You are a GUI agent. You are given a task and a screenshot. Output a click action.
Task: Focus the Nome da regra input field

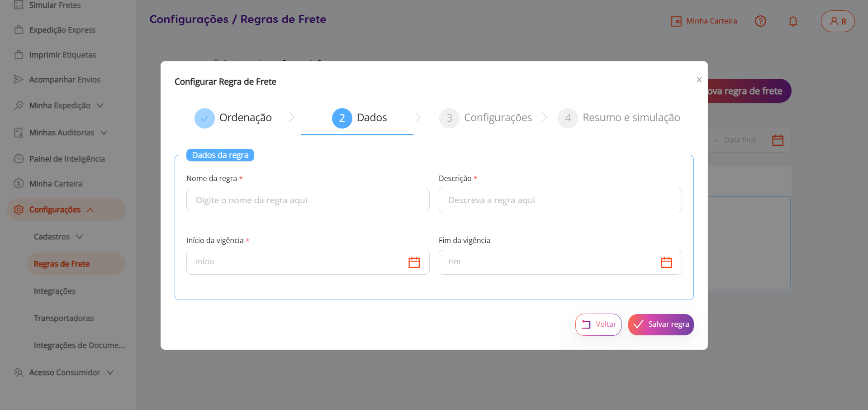308,200
